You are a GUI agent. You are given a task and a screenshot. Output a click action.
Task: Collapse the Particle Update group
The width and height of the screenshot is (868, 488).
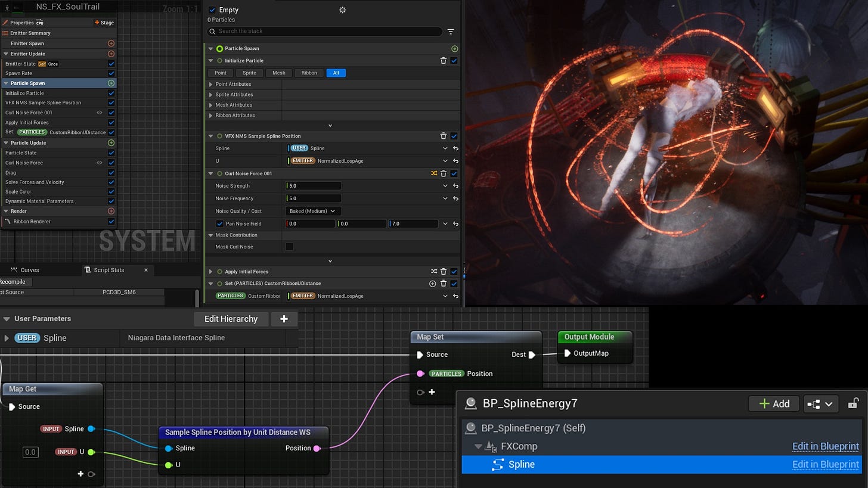6,143
